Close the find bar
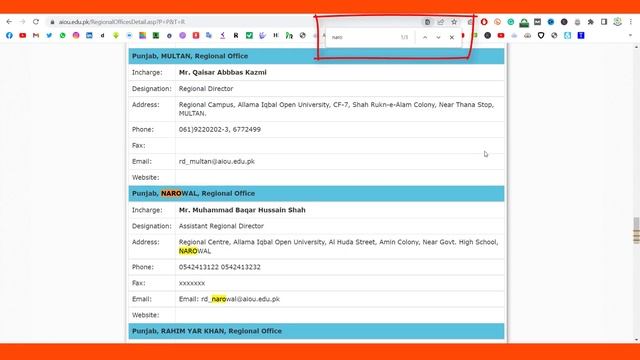This screenshot has height=360, width=640. pos(452,37)
